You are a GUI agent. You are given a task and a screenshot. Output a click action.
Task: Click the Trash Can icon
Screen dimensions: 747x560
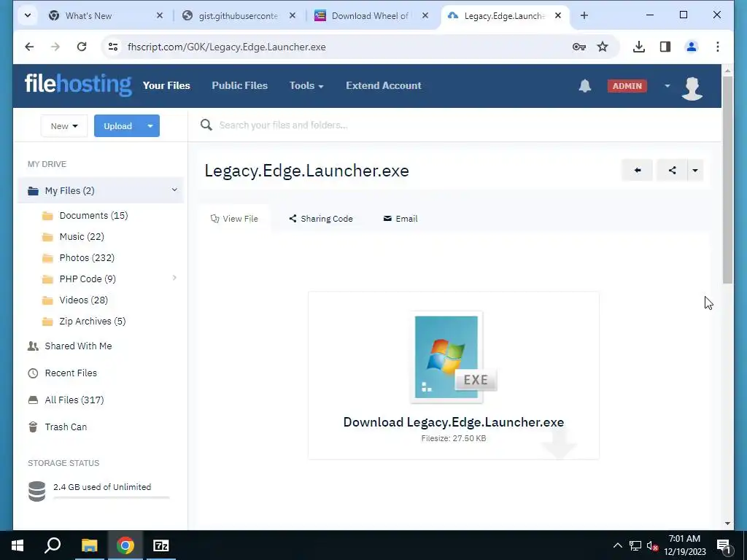33,427
